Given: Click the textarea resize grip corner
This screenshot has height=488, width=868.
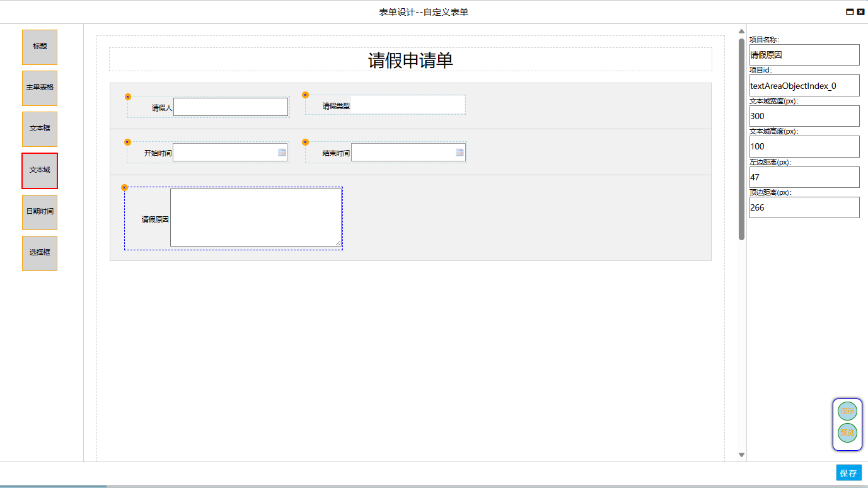Looking at the screenshot, I should (x=338, y=243).
